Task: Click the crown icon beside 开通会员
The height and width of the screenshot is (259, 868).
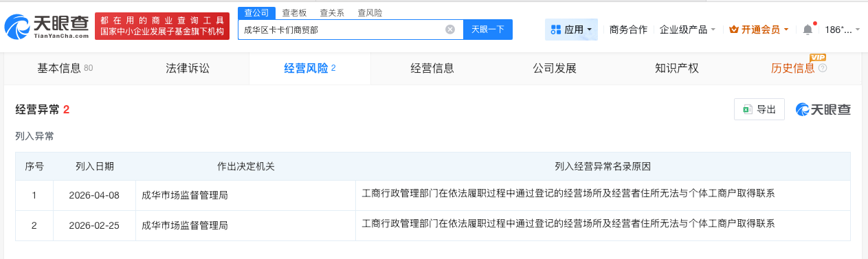Action: [733, 30]
